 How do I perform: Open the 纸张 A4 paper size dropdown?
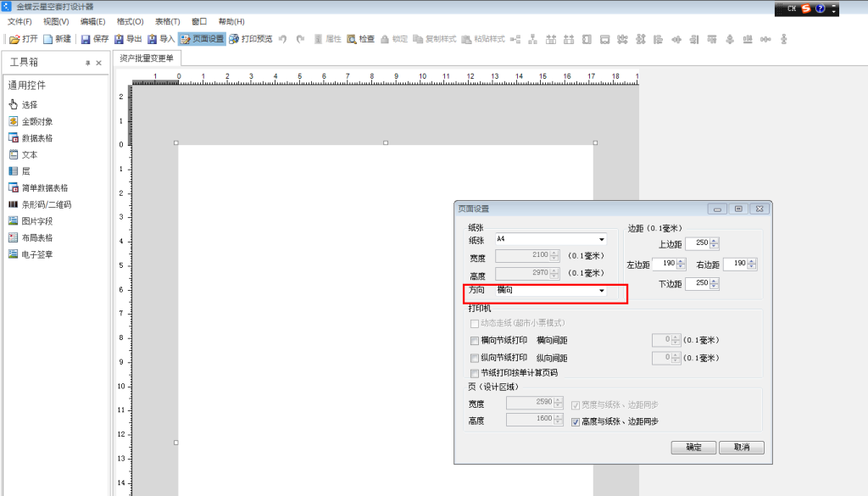[601, 240]
